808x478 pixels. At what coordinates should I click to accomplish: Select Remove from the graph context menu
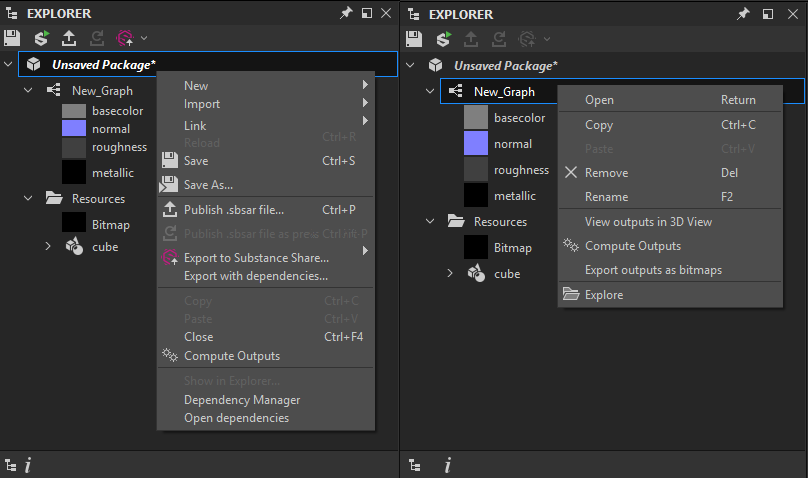pos(606,173)
